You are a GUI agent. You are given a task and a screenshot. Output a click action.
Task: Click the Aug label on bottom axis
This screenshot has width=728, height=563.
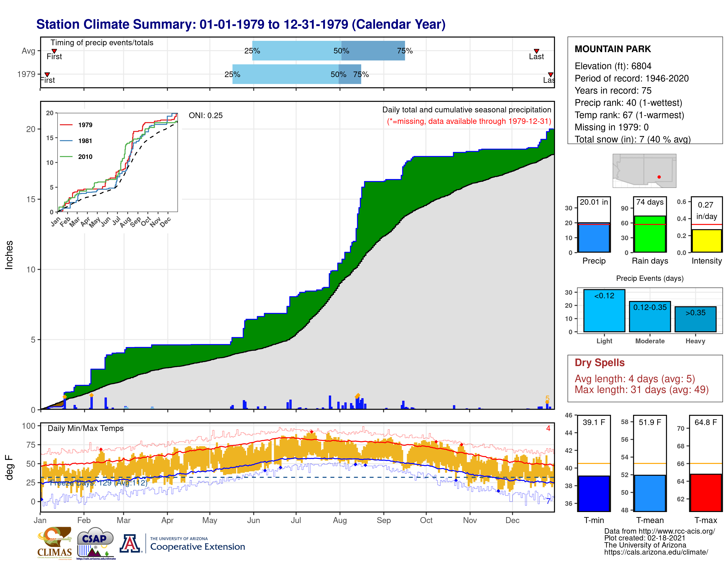(340, 521)
